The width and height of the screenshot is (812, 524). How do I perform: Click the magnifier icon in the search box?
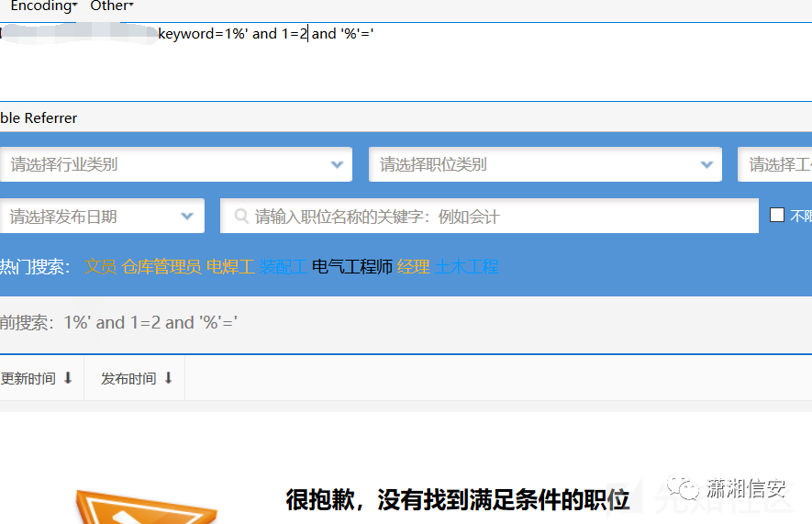point(241,216)
